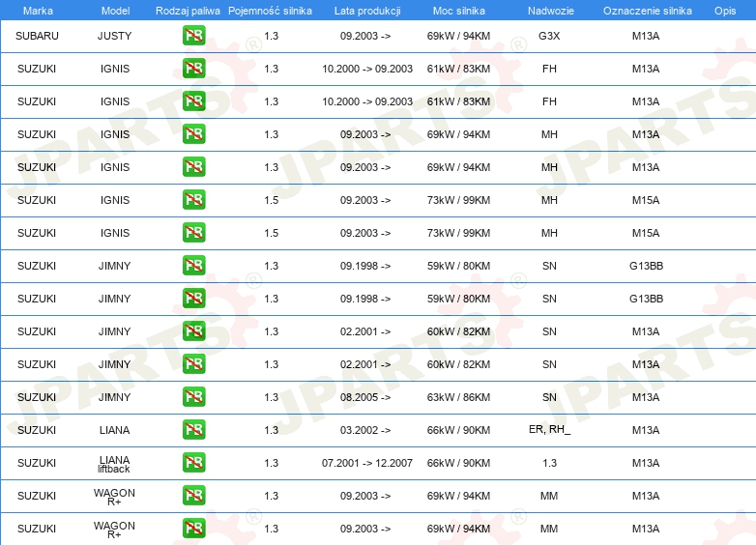Click the Lata produkcji column header
Screen dimensions: 756x545
(367, 11)
